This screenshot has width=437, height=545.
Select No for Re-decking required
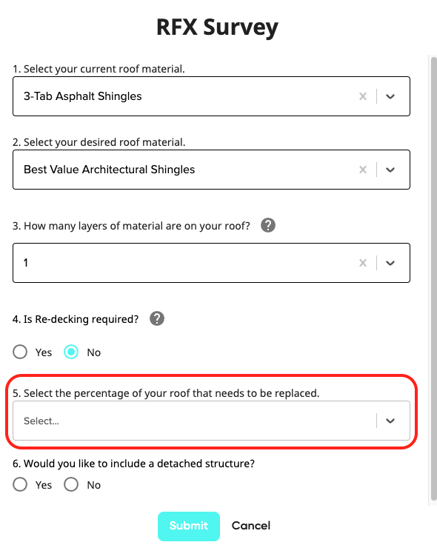(71, 352)
